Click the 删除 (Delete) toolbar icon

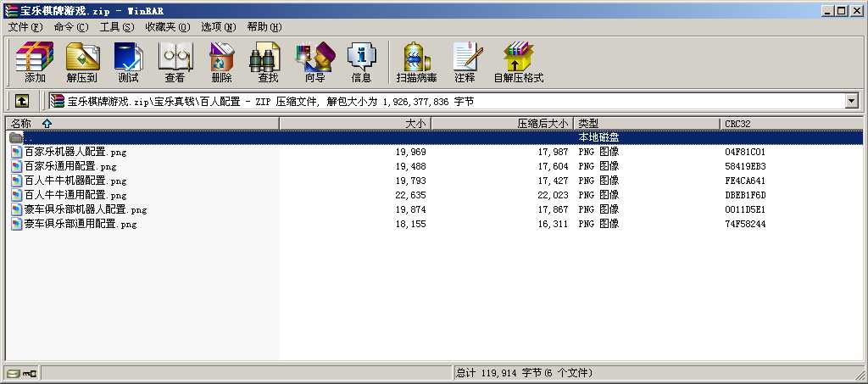(x=222, y=62)
